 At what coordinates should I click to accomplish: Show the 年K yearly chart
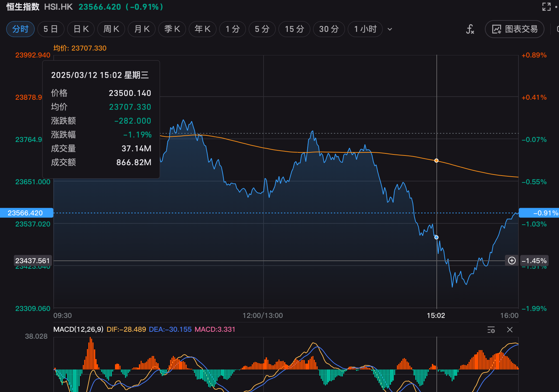tap(203, 29)
